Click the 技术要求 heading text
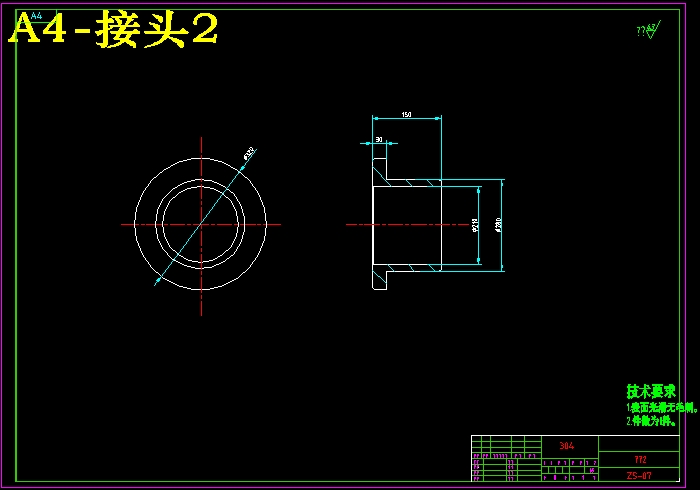700x490 pixels. pyautogui.click(x=651, y=392)
